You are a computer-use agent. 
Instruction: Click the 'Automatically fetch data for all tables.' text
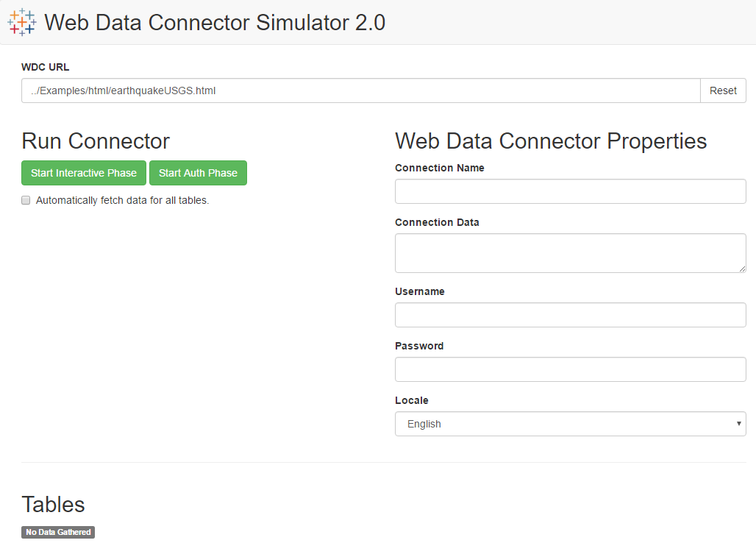tap(123, 200)
